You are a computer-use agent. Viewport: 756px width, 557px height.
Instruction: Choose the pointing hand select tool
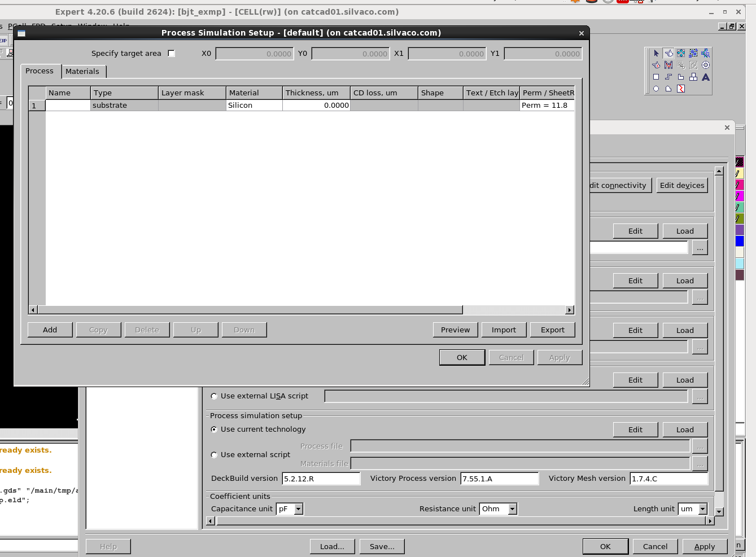[x=668, y=53]
